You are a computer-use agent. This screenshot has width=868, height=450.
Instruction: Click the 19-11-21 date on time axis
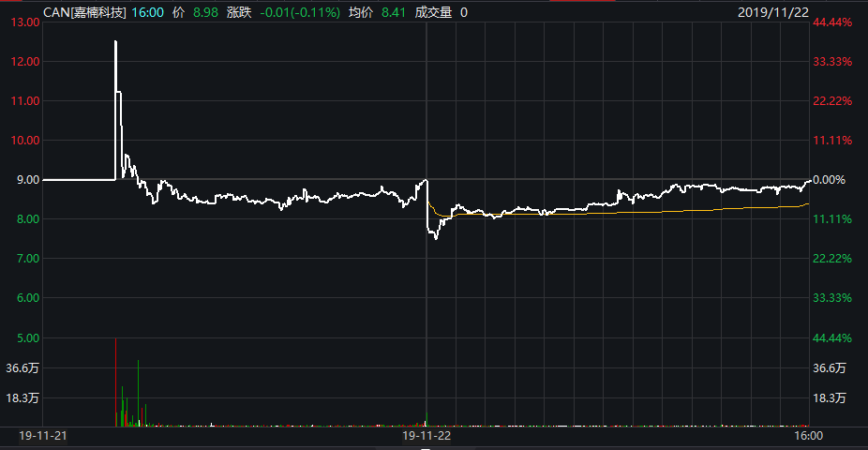click(x=42, y=436)
